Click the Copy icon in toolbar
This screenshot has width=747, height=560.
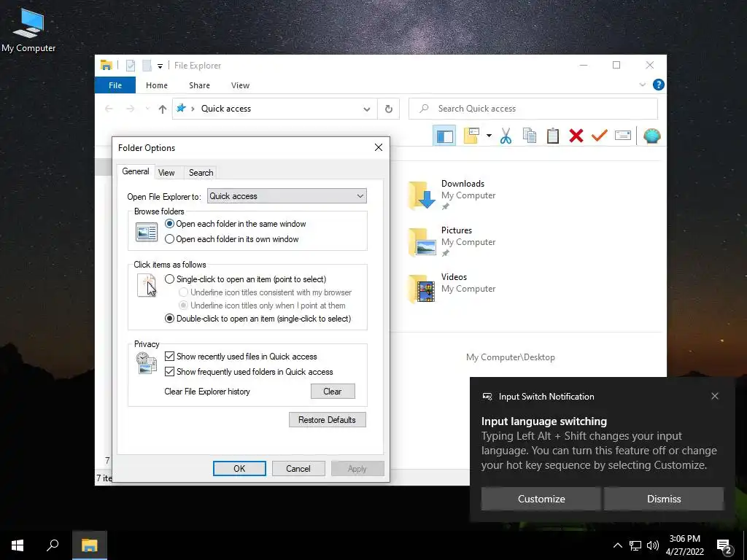click(x=530, y=136)
